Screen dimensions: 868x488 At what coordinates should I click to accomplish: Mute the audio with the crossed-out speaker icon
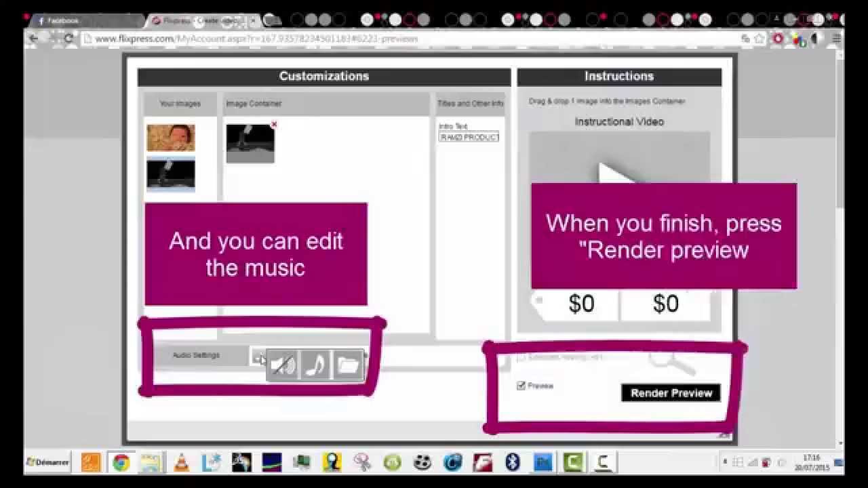point(283,366)
